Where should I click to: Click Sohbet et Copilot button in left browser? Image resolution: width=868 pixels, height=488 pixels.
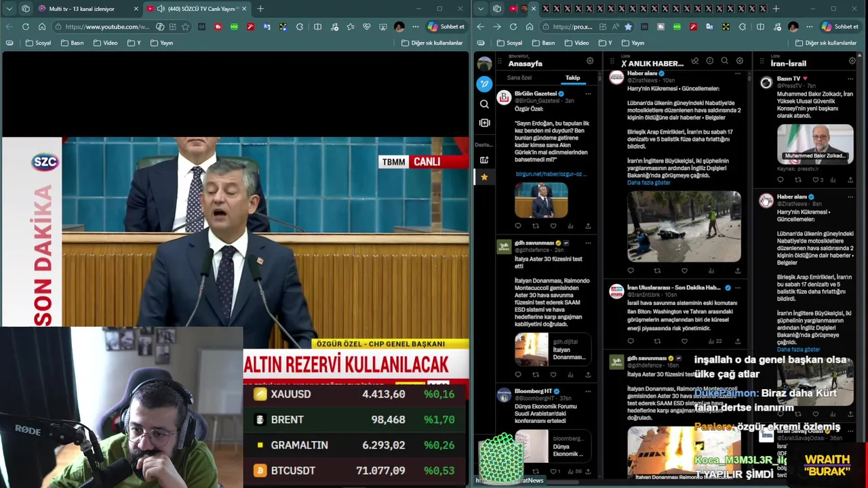(446, 26)
